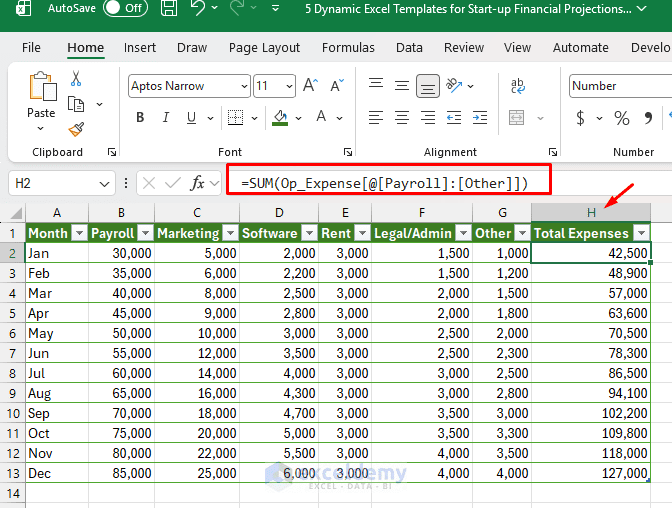Open the Month column filter dropdown
This screenshot has height=508, width=672.
click(x=79, y=233)
